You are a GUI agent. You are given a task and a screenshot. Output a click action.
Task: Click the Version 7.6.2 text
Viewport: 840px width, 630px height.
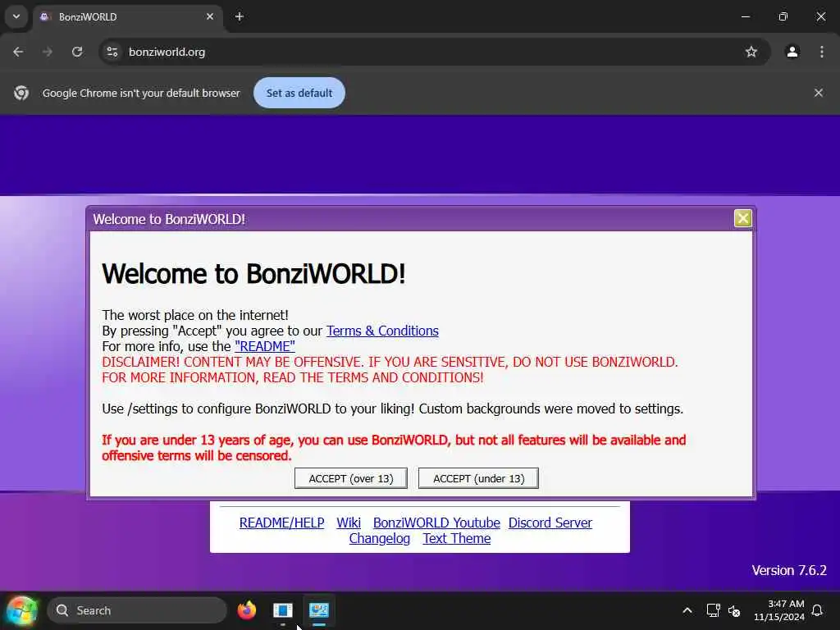789,571
